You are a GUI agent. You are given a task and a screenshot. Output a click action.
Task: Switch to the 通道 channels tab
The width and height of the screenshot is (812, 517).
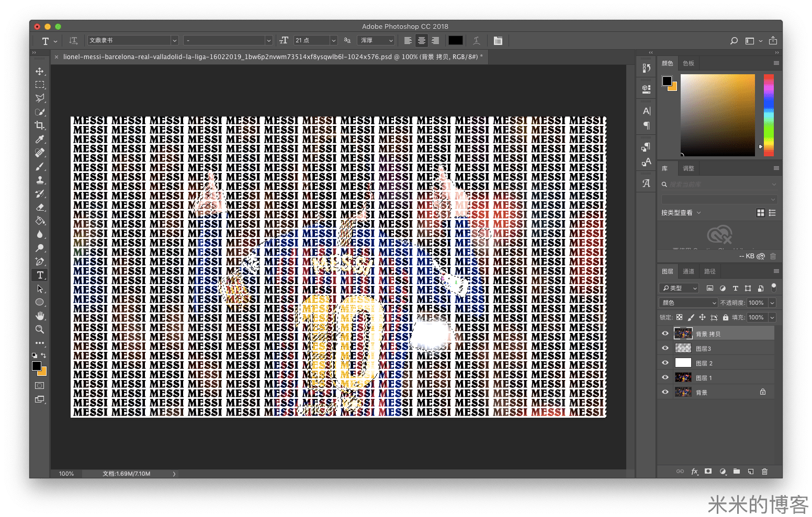pos(689,271)
